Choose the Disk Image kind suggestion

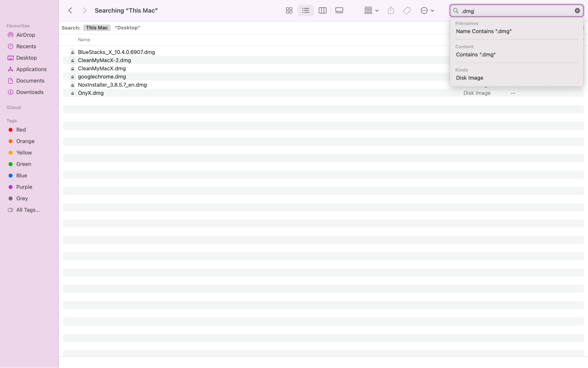pos(469,78)
